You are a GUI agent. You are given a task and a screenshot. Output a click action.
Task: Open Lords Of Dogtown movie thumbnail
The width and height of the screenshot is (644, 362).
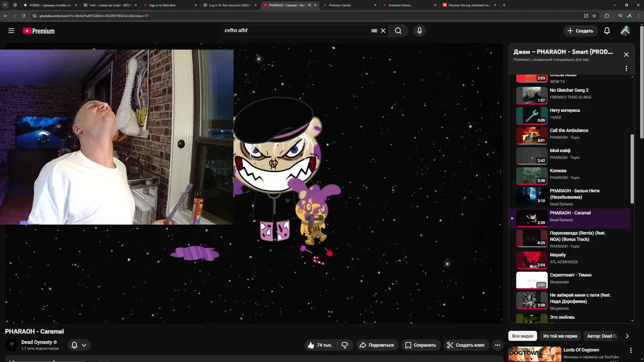coord(534,354)
